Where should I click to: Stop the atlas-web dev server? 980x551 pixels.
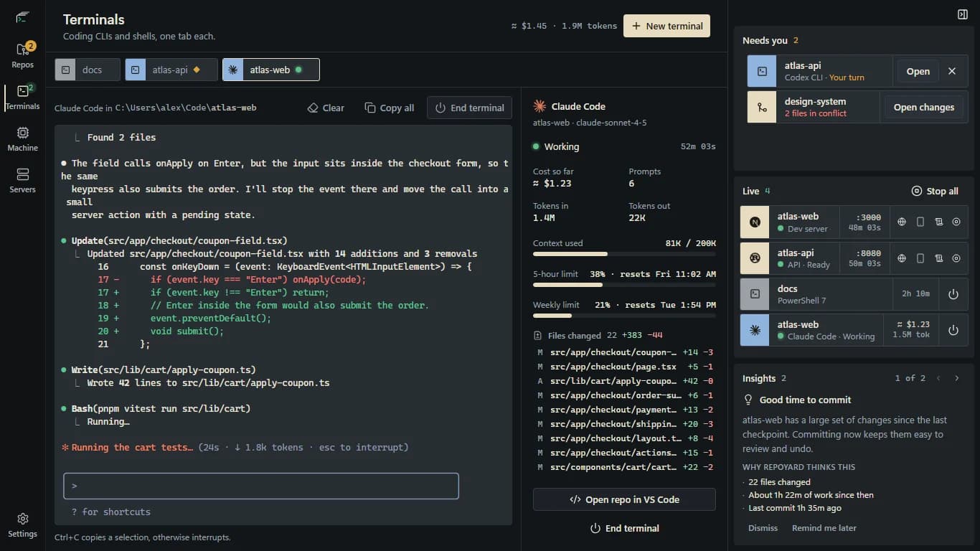956,222
